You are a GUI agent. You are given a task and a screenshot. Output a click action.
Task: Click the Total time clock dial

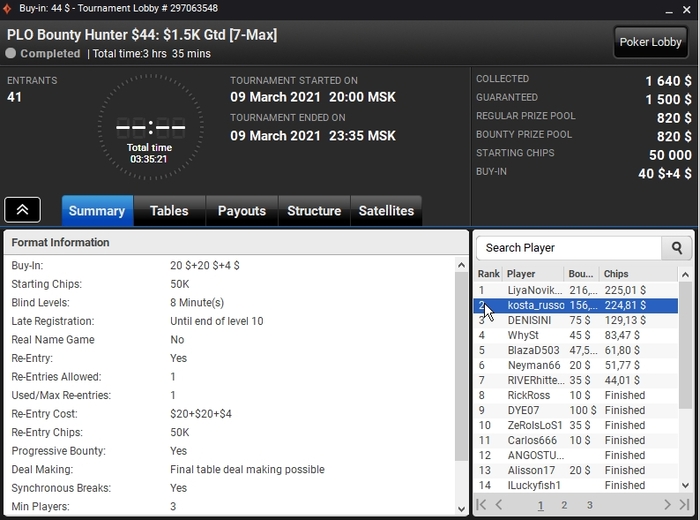click(x=150, y=128)
